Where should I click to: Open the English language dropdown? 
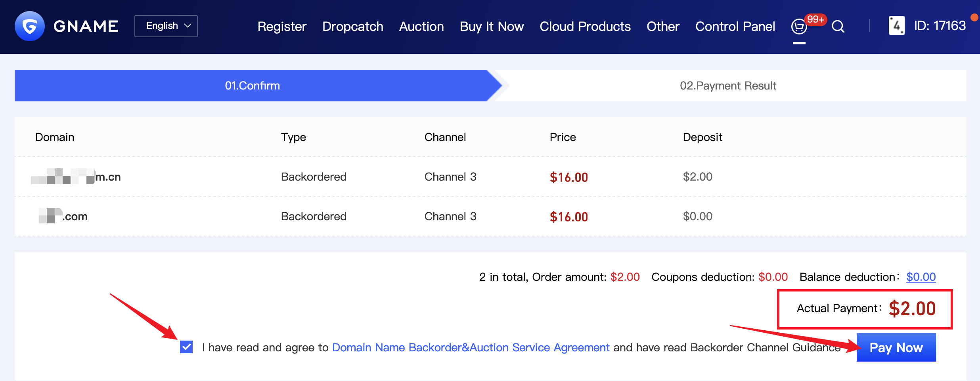click(166, 26)
